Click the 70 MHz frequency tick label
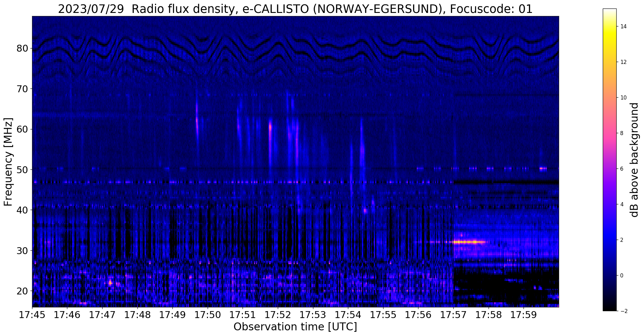The image size is (644, 336). tap(23, 89)
